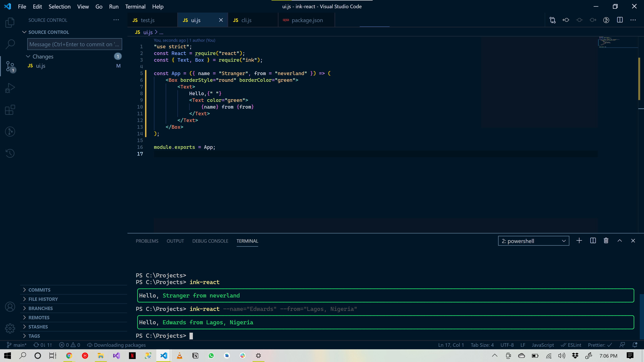The image size is (644, 362).
Task: Add a new terminal with plus icon
Action: (579, 241)
